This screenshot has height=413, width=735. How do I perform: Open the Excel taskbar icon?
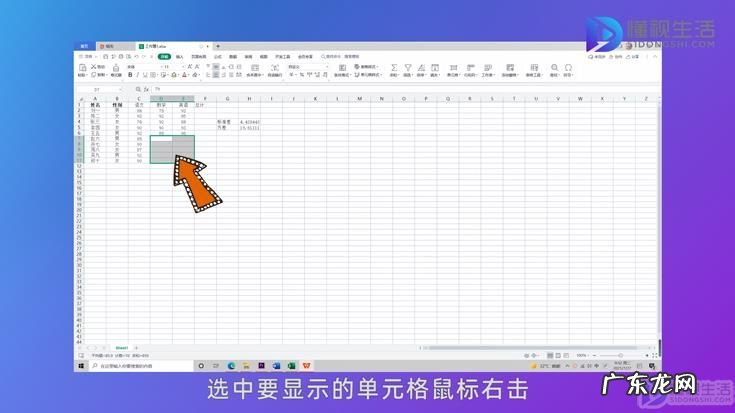click(292, 366)
